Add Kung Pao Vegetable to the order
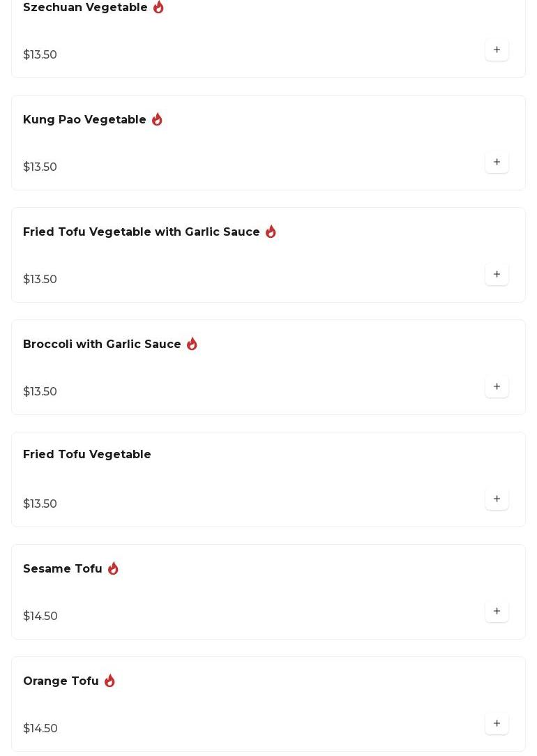 click(497, 162)
